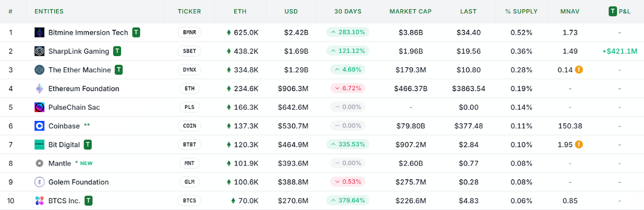Viewport: 644px width, 210px height.
Task: Click the green T badge next to SharpLink Gaming
Action: pyautogui.click(x=117, y=51)
